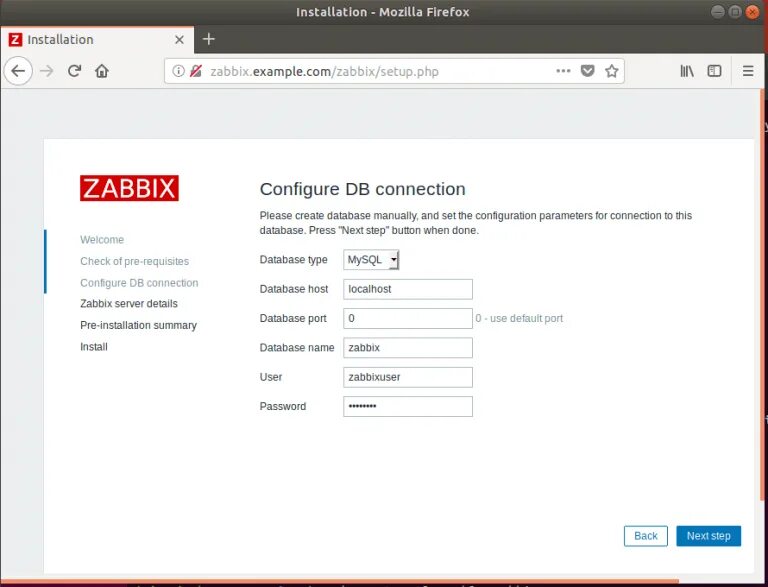The width and height of the screenshot is (768, 587).
Task: Bookmark this page with the star
Action: point(611,71)
